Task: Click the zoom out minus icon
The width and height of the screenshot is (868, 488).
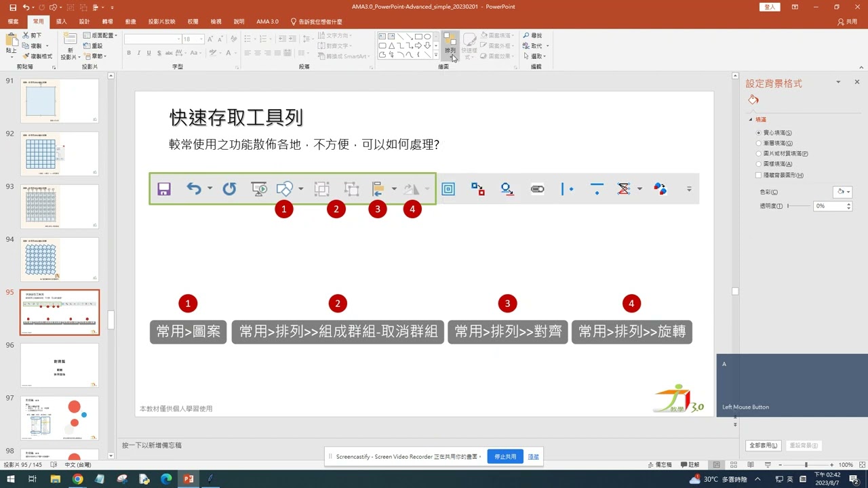Action: point(781,465)
